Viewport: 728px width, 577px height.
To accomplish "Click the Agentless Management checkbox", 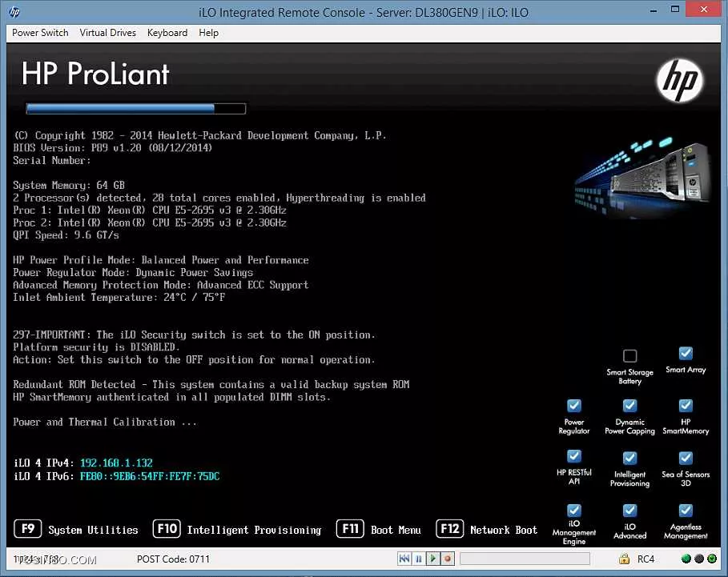I will pos(686,511).
